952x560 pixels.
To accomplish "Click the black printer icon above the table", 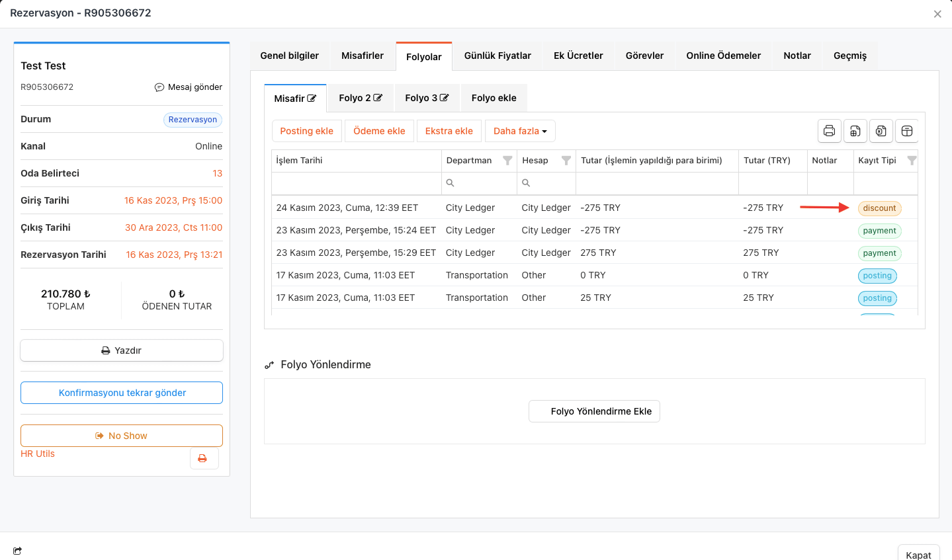I will click(829, 131).
